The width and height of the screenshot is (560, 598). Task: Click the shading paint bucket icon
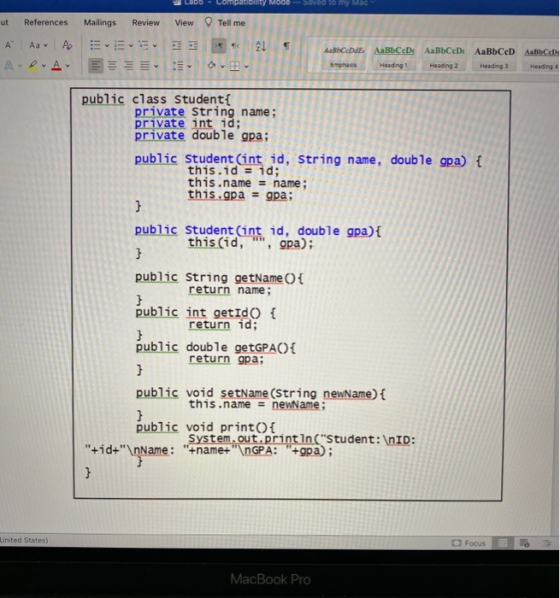tap(211, 66)
